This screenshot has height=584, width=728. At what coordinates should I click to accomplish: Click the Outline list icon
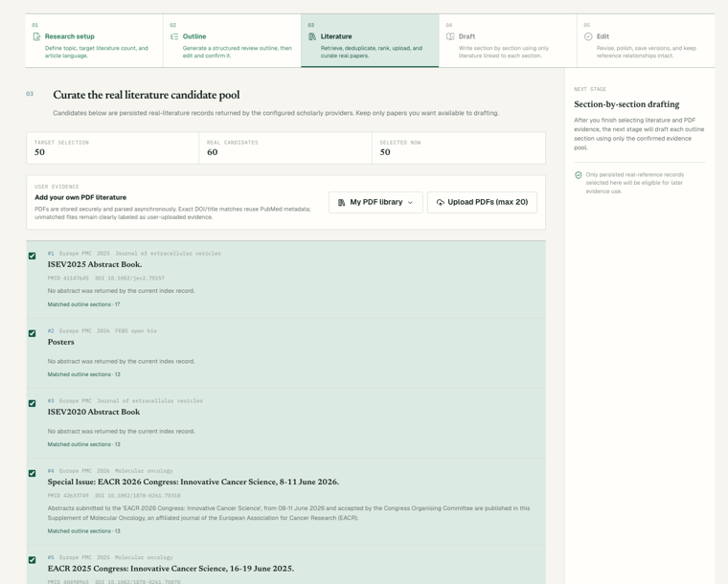[174, 36]
